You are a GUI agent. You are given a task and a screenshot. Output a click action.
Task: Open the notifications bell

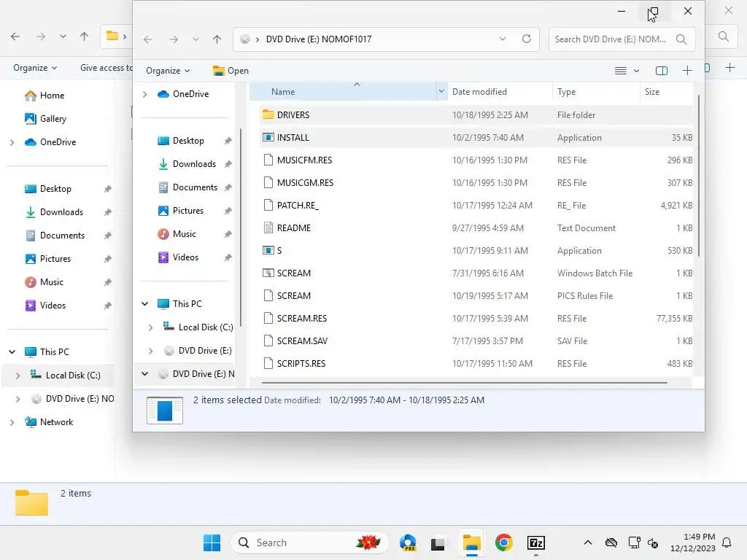[x=727, y=542]
